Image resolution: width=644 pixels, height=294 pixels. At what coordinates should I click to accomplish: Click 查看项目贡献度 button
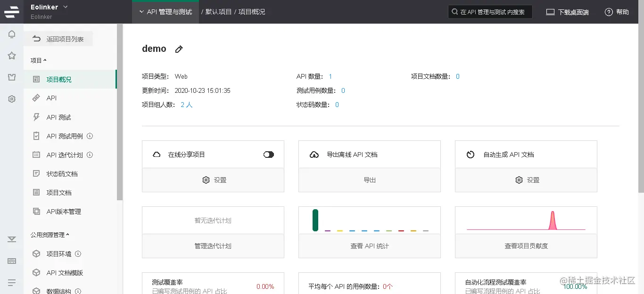click(526, 246)
